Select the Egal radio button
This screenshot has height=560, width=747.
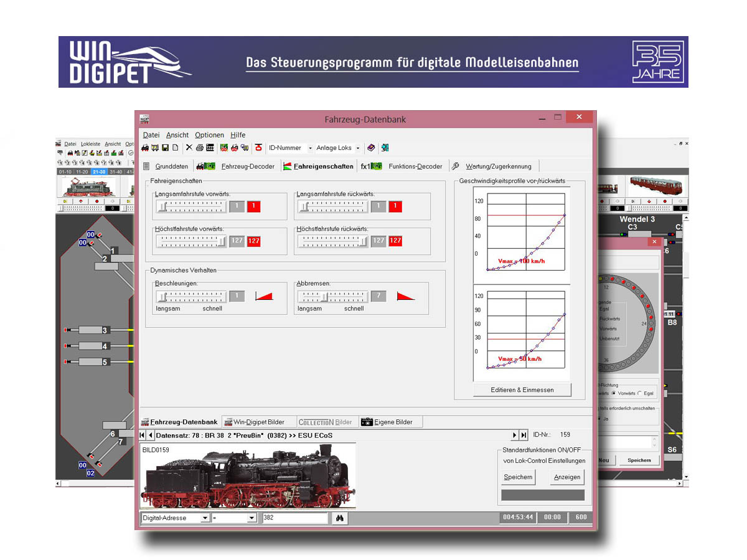tap(641, 393)
